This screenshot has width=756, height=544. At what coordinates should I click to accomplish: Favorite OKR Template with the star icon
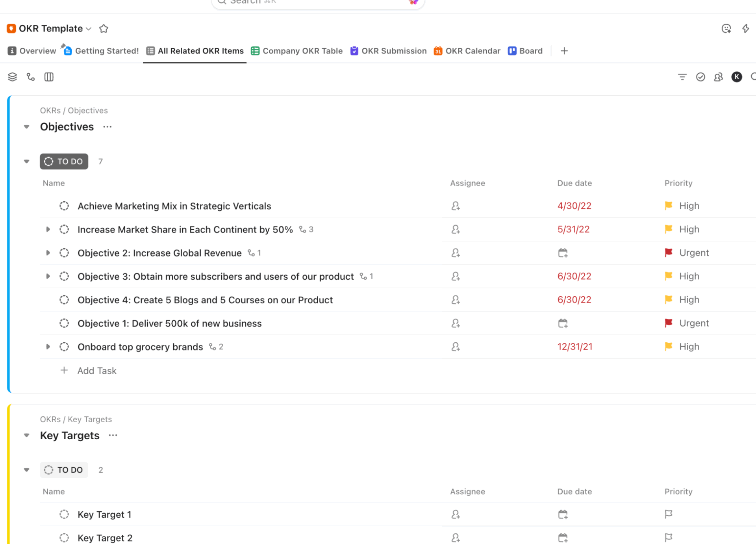pos(104,28)
